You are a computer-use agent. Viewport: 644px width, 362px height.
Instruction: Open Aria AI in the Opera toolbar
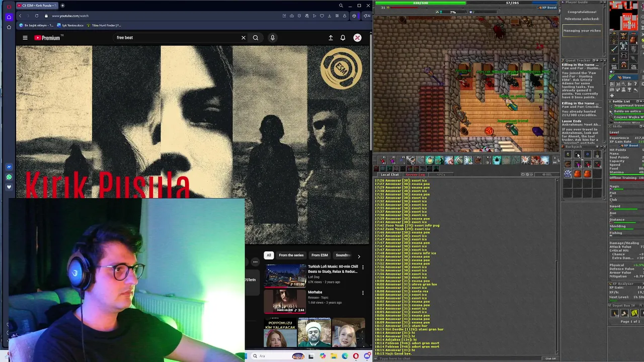point(367,16)
